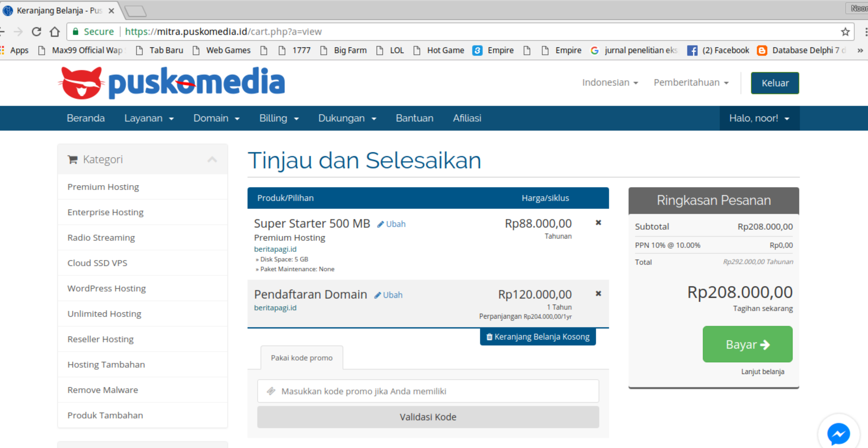
Task: Select Remove Malware category
Action: 143,390
